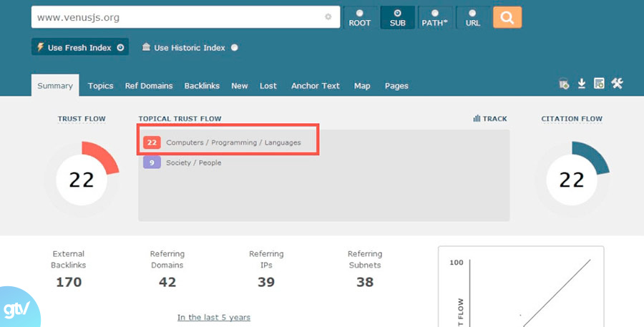This screenshot has width=644, height=327.
Task: Click the GTV logo in corner
Action: 16,308
